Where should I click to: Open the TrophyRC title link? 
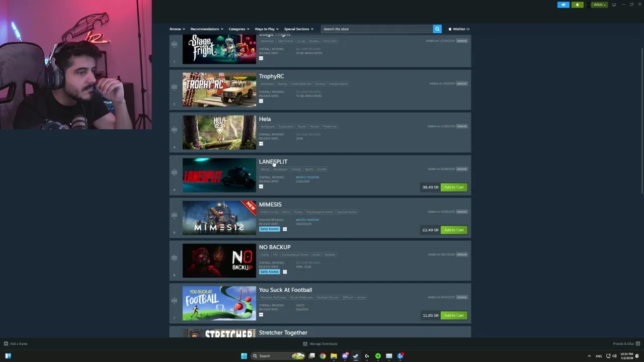[271, 76]
